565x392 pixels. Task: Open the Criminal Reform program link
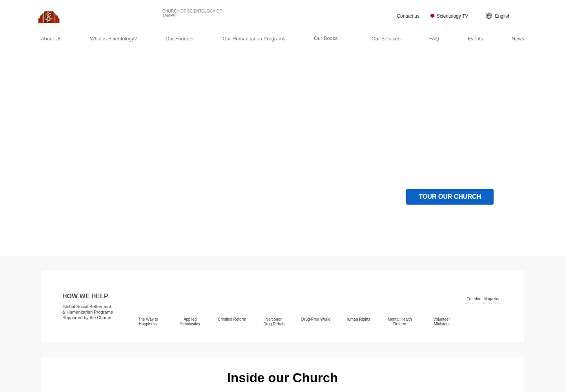pyautogui.click(x=232, y=319)
